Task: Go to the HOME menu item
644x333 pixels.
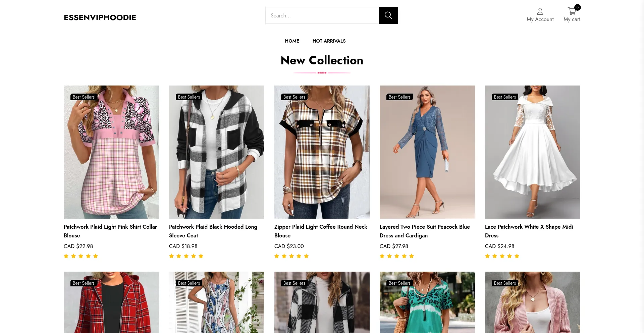Action: click(292, 41)
